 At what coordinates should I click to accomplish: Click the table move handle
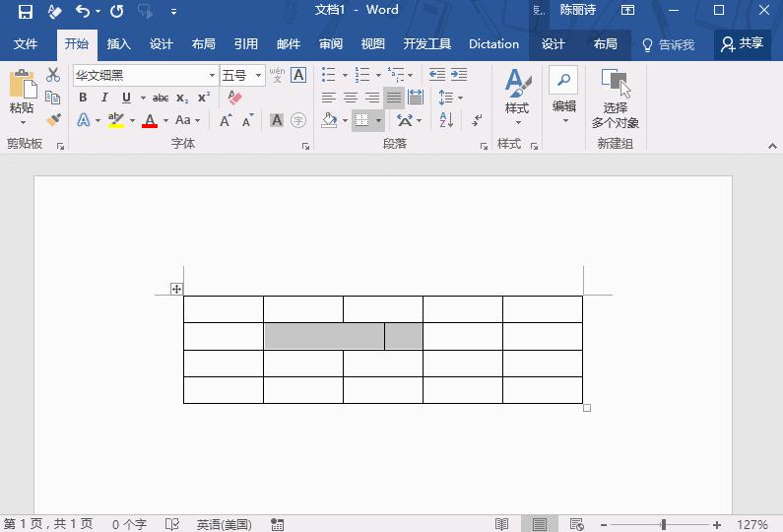(x=176, y=289)
